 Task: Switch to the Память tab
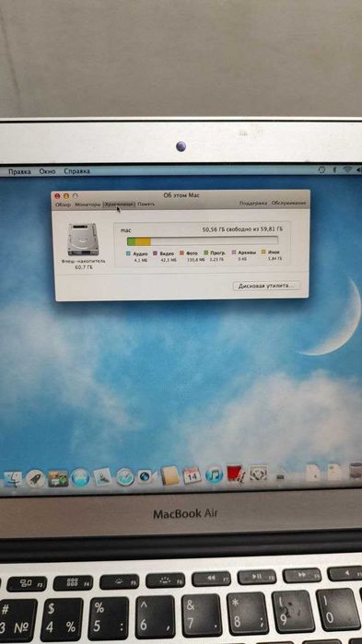146,204
